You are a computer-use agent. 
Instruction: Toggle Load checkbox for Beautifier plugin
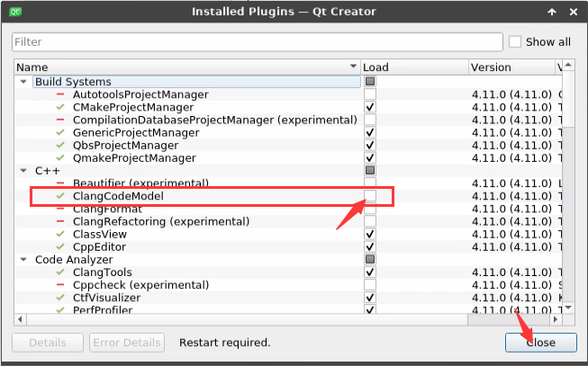coord(370,183)
